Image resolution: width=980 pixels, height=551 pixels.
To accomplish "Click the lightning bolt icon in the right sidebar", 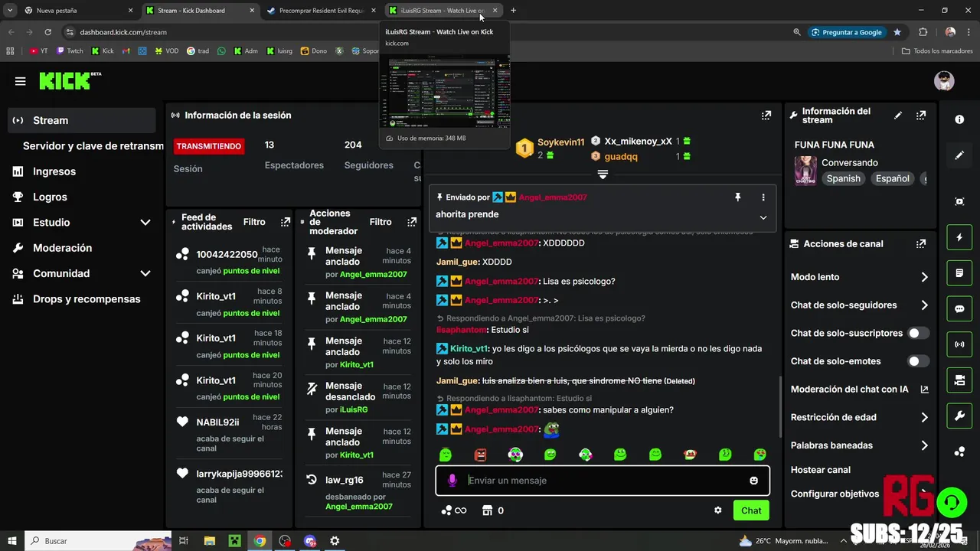I will [x=959, y=237].
